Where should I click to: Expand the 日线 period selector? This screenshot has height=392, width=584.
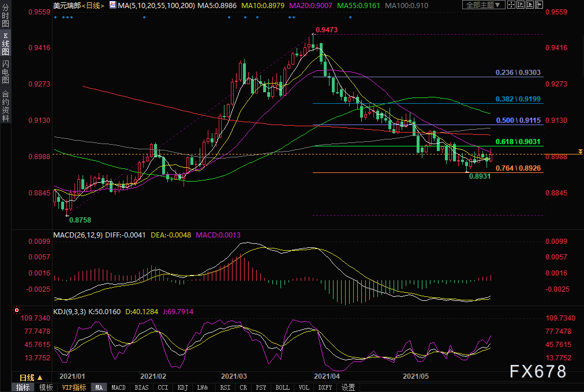point(31,378)
